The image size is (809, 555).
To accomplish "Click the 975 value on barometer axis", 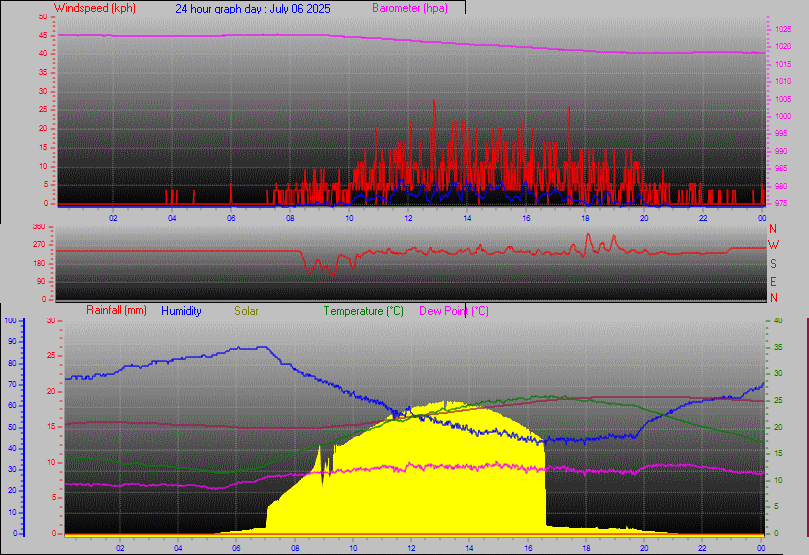I will coord(781,204).
